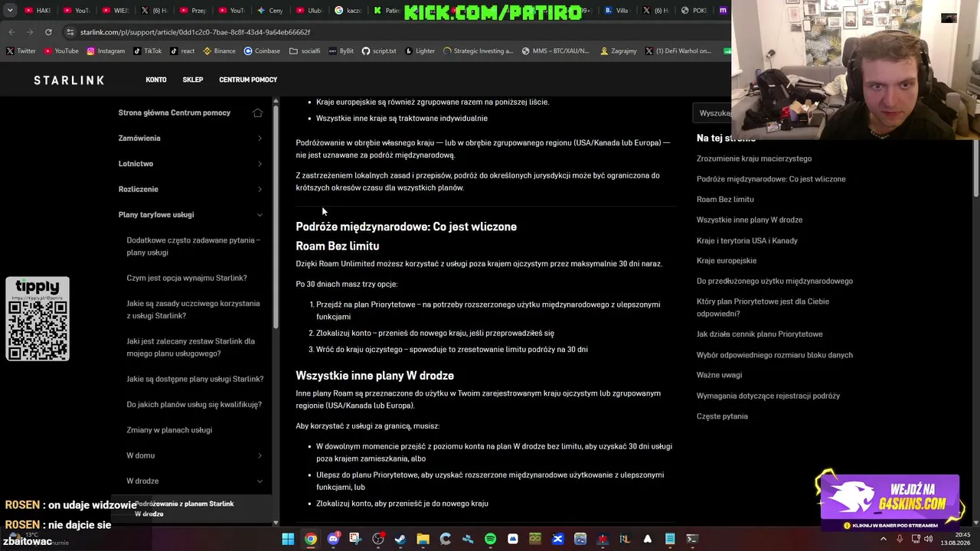
Task: Open the Zagrajmy bookmark
Action: click(x=619, y=51)
